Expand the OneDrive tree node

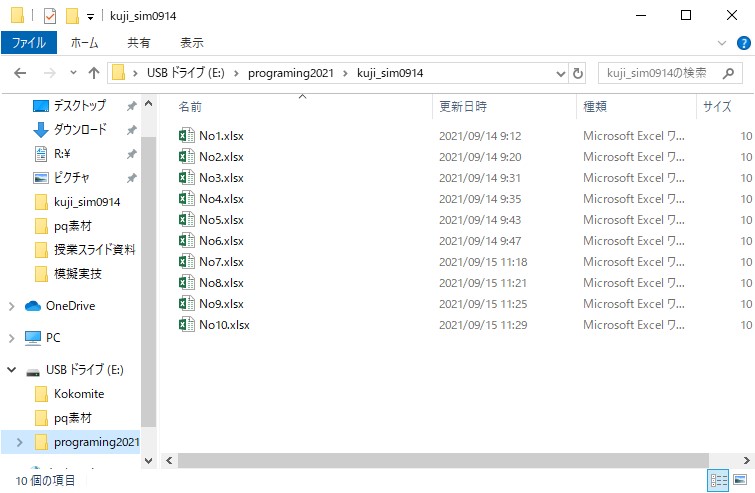pyautogui.click(x=12, y=306)
